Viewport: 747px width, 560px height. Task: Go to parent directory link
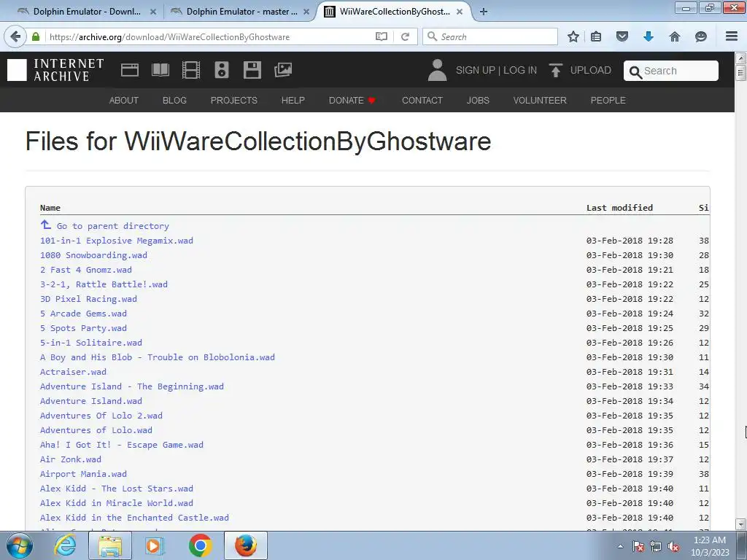[x=112, y=226]
